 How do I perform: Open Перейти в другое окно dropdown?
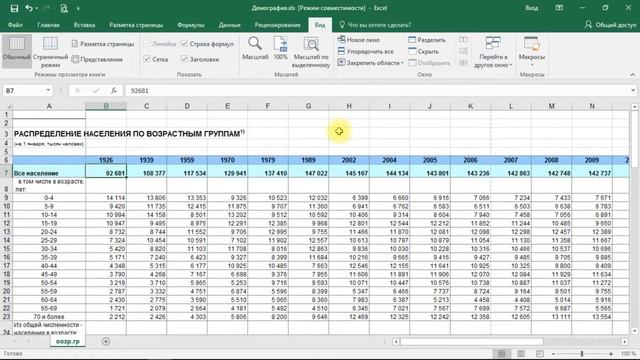493,52
